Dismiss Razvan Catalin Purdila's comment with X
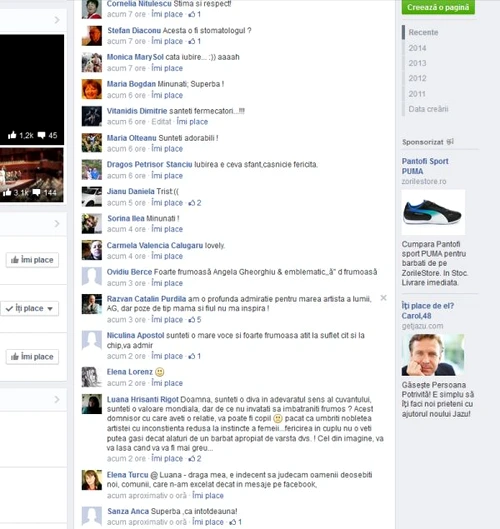 [x=384, y=298]
